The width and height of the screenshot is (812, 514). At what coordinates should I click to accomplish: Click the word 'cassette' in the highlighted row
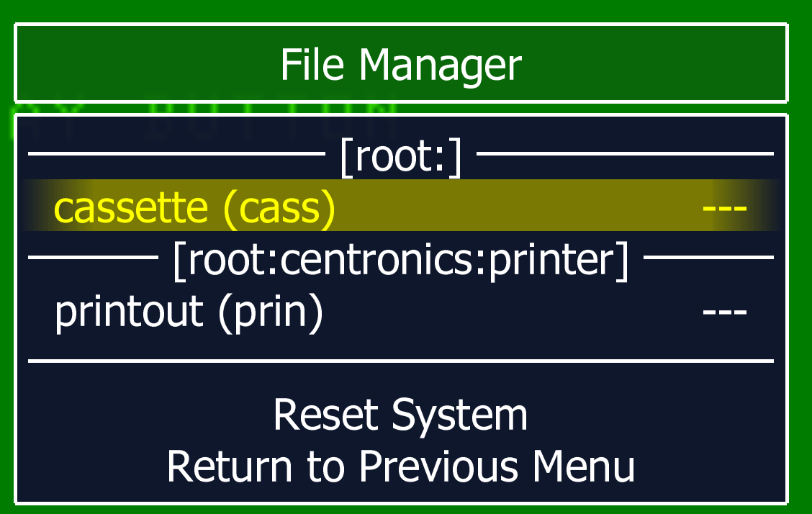[131, 208]
